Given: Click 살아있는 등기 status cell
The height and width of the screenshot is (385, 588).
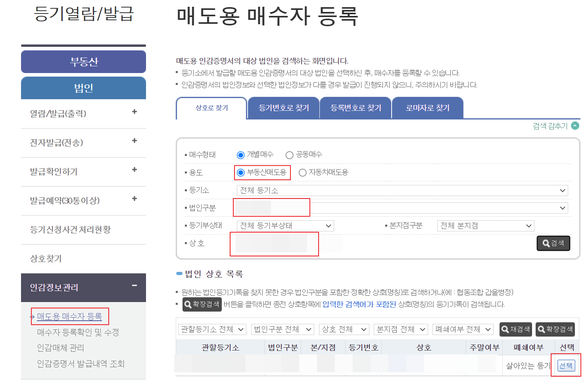Looking at the screenshot, I should click(x=528, y=366).
